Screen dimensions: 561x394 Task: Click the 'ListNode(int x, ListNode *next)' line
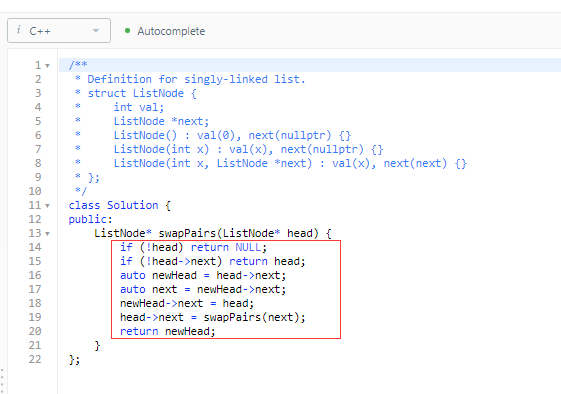click(x=290, y=163)
